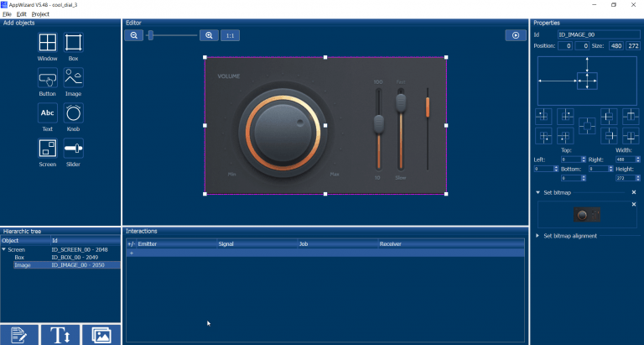Select the Box row in hierarchic tree
Viewport: 644px width, 345px height.
pyautogui.click(x=67, y=258)
